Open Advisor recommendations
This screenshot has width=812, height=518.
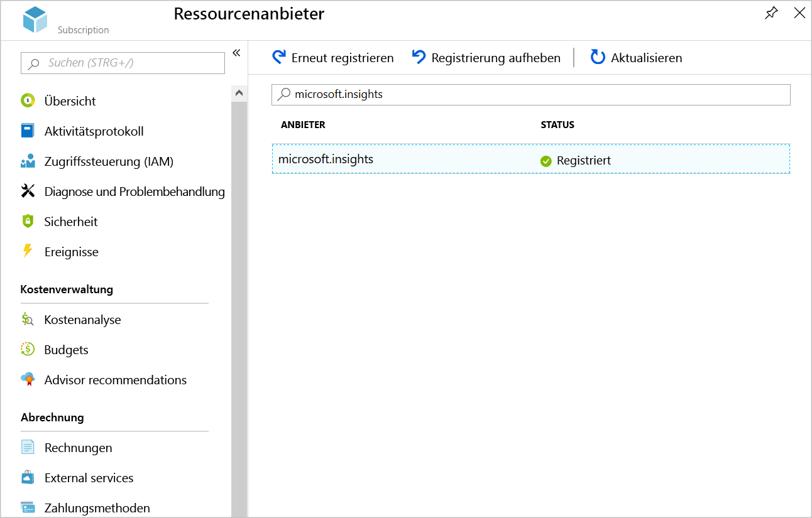pos(116,380)
